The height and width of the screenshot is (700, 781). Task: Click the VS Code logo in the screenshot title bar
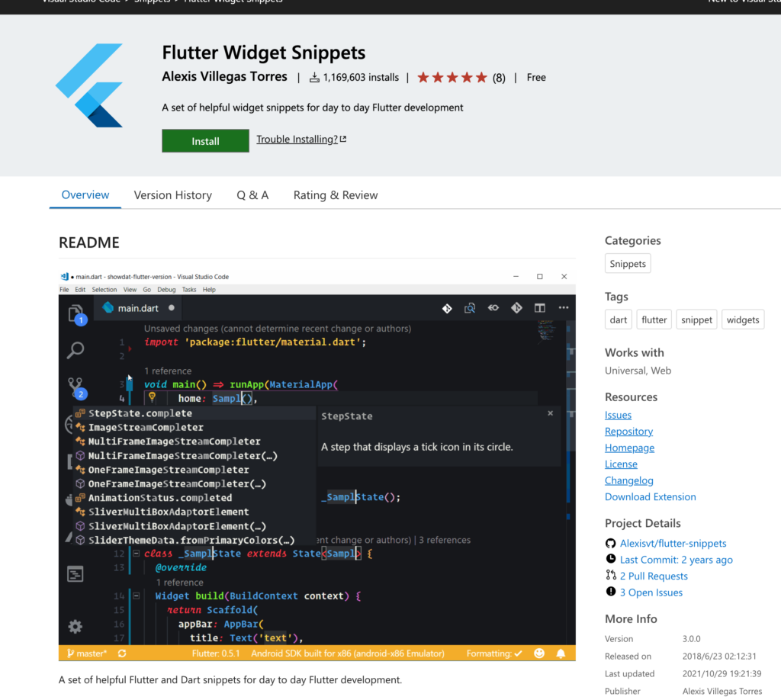coord(64,277)
